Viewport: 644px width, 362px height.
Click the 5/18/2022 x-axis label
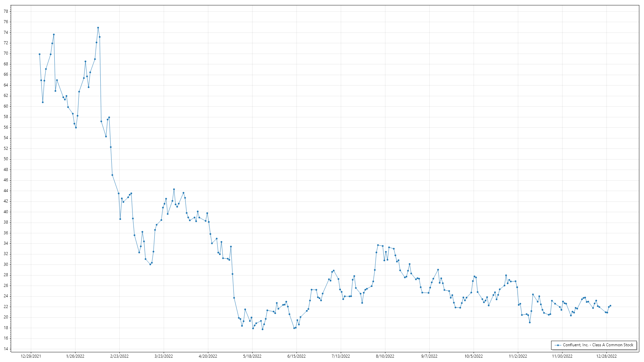[x=252, y=356]
